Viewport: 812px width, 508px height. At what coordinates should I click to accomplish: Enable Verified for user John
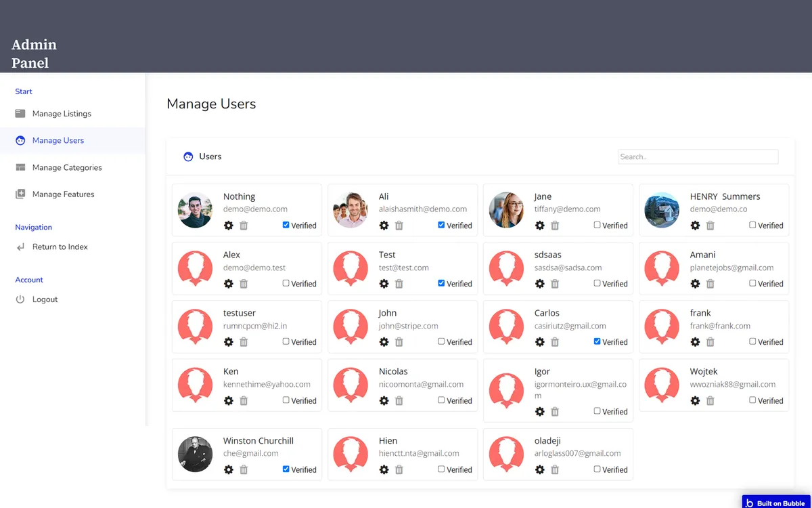(x=441, y=341)
